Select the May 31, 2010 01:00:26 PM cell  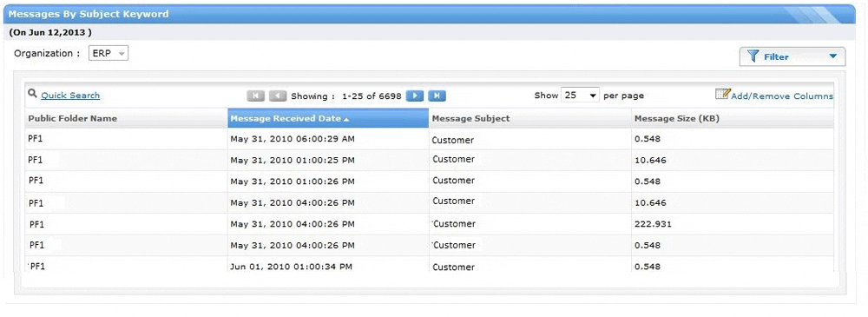pyautogui.click(x=328, y=182)
